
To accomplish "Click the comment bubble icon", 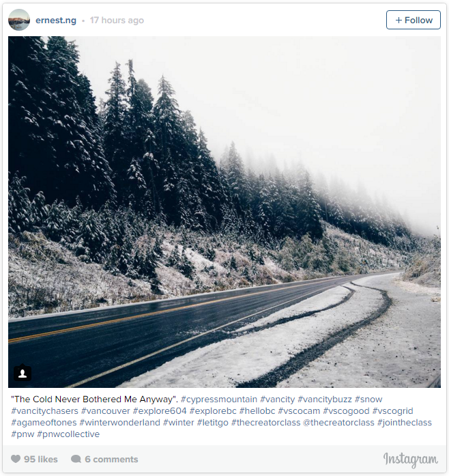I will [76, 459].
